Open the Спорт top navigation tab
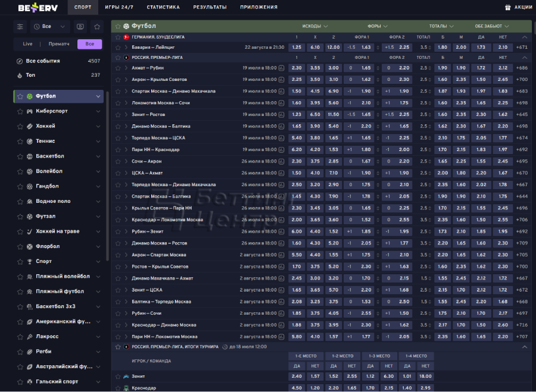Screen dimensions: 536x392 tap(83, 7)
